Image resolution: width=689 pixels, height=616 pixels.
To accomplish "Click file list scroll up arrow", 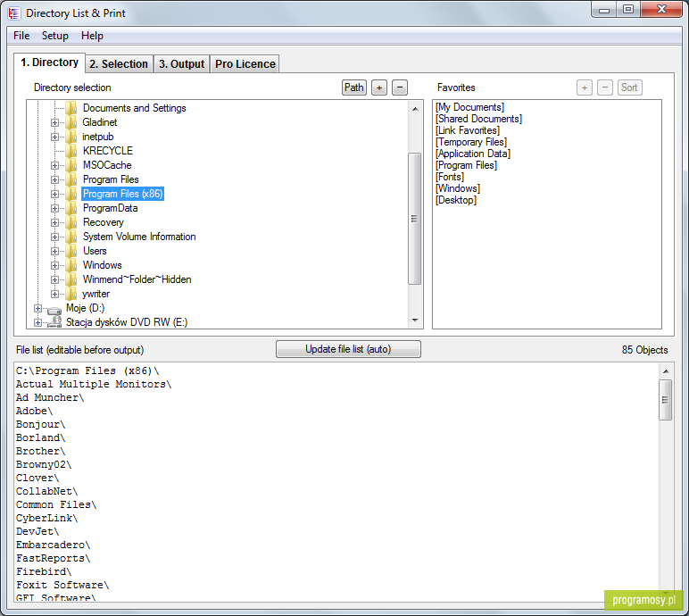I will pyautogui.click(x=666, y=371).
